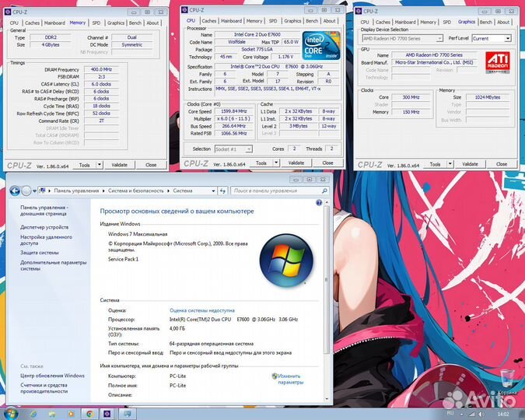
Task: Click the 14:02 taskbar clock
Action: click(x=503, y=415)
